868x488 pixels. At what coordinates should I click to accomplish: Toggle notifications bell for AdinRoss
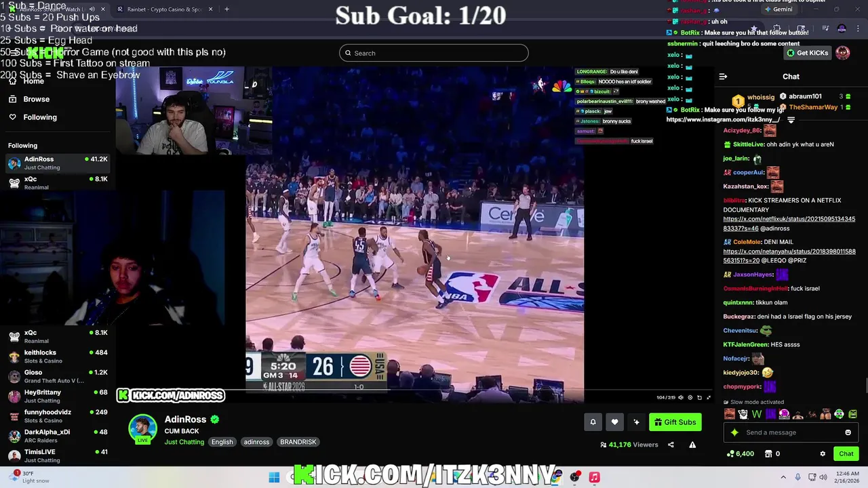click(x=593, y=422)
